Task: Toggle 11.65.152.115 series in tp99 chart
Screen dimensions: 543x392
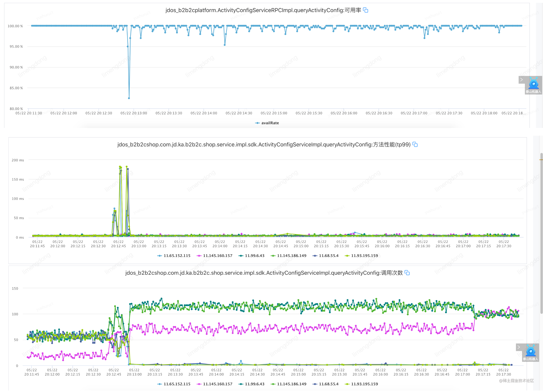Action: pos(174,256)
